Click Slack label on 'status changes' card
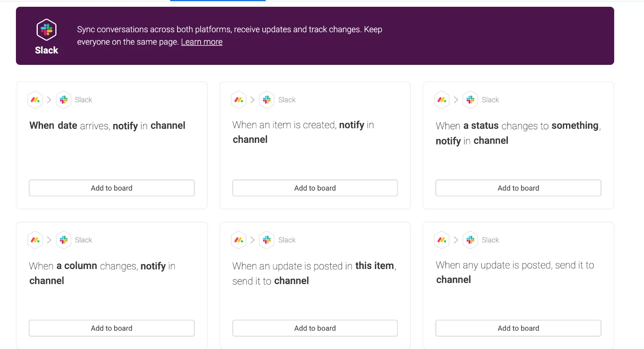The width and height of the screenshot is (644, 349). [x=490, y=100]
